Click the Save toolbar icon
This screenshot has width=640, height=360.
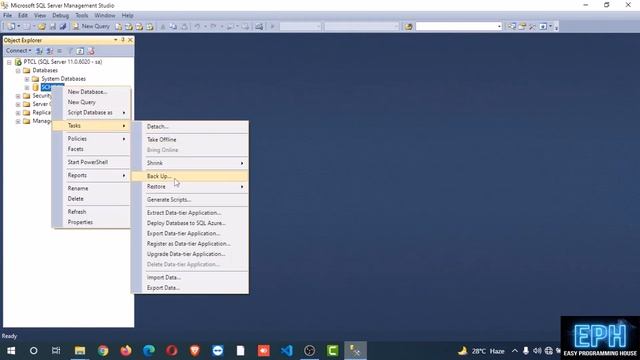(53, 27)
